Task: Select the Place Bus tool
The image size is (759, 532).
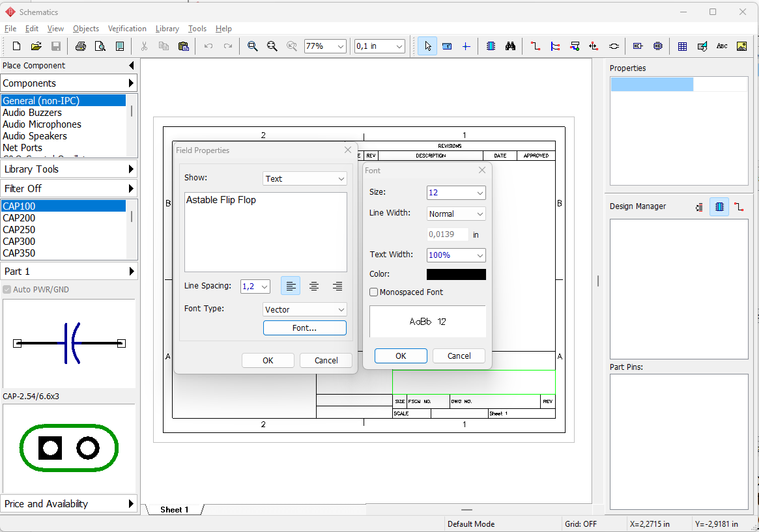Action: pyautogui.click(x=555, y=46)
